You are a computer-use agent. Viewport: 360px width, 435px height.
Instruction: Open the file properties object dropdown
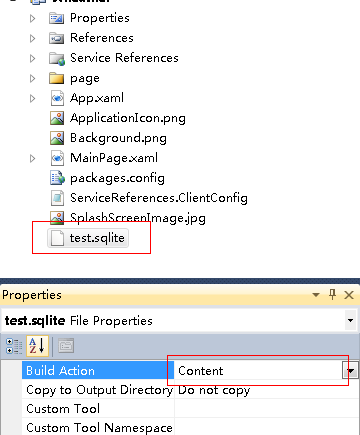click(x=350, y=321)
